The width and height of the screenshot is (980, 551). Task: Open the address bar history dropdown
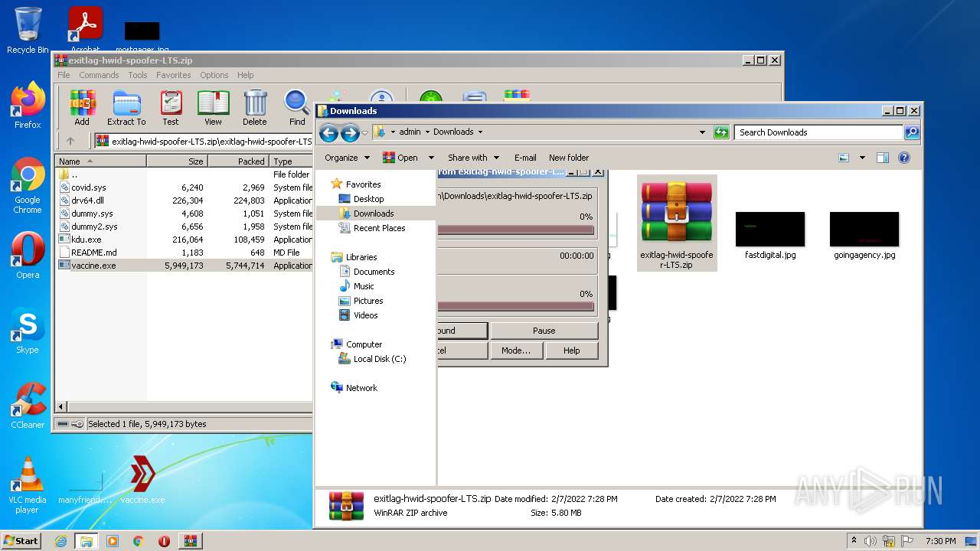tap(702, 132)
